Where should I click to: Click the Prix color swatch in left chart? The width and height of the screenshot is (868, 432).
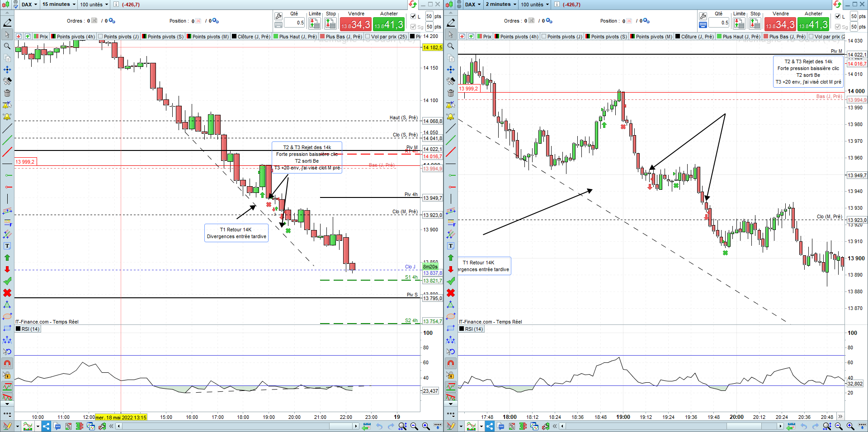36,37
